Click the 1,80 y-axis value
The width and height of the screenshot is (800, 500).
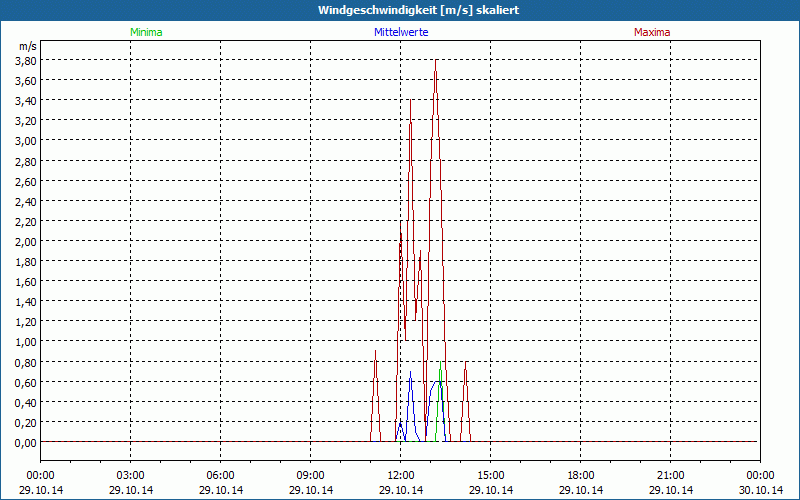pyautogui.click(x=26, y=261)
